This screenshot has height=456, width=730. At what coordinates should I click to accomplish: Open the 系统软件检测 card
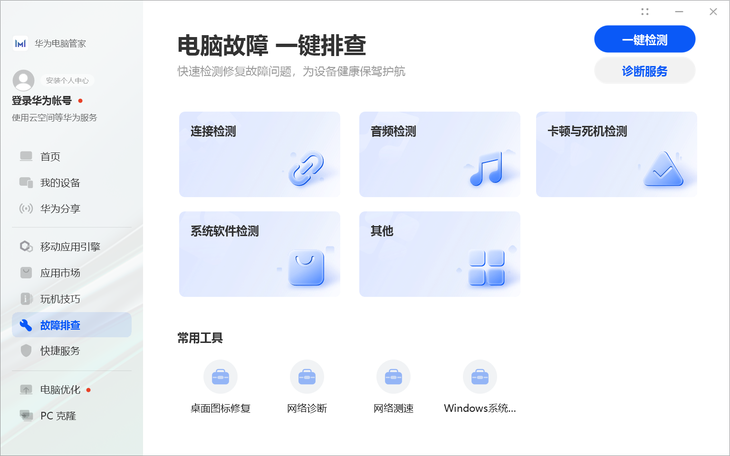pyautogui.click(x=260, y=254)
